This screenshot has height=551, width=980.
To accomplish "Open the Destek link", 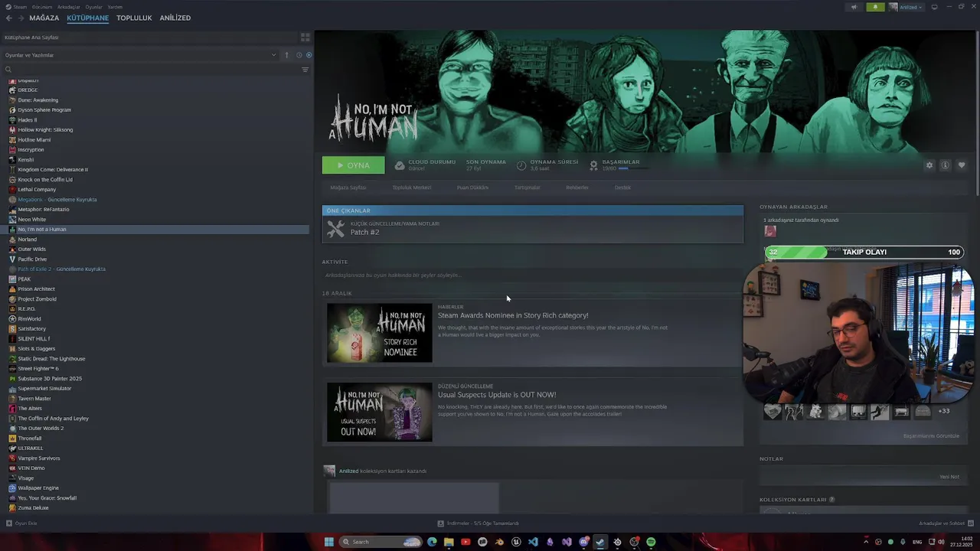I will tap(622, 187).
